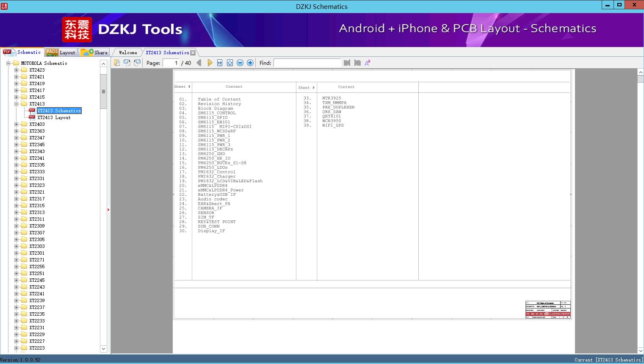Click the MOTOROLA Schematic folder icon

16,63
